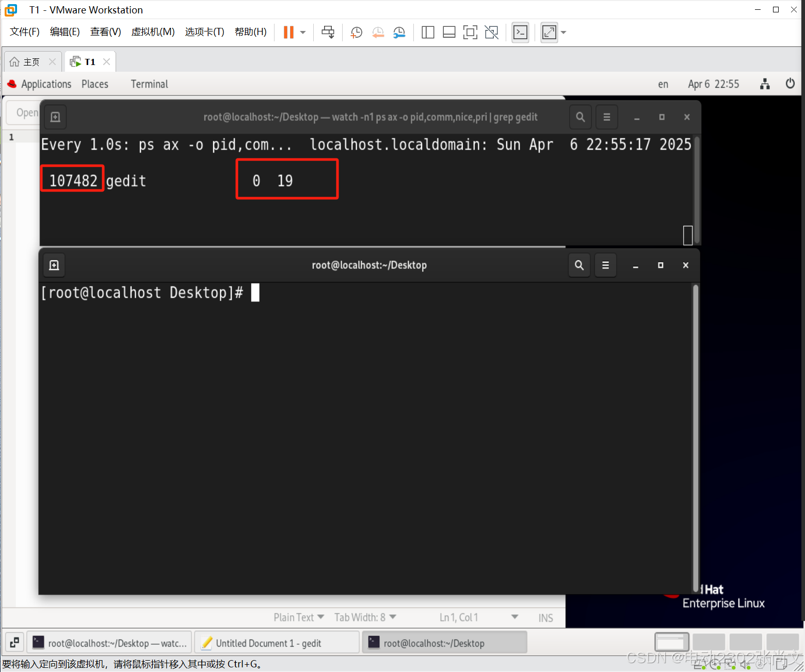This screenshot has height=672, width=805.
Task: Close the T1 tab
Action: tap(106, 62)
